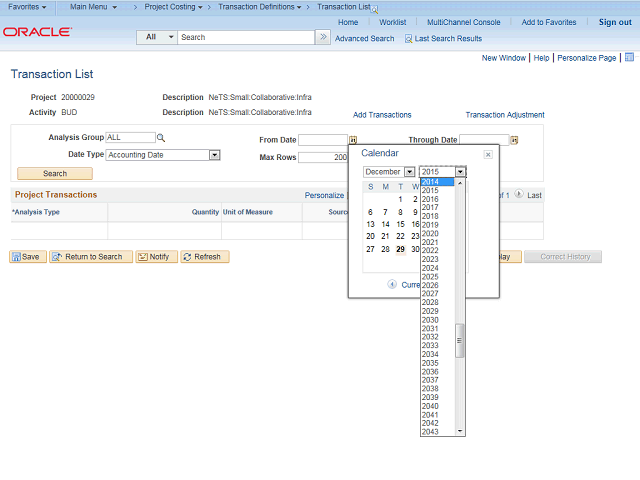Open the Project Costing breadcrumb menu
Image resolution: width=640 pixels, height=480 pixels.
point(173,7)
